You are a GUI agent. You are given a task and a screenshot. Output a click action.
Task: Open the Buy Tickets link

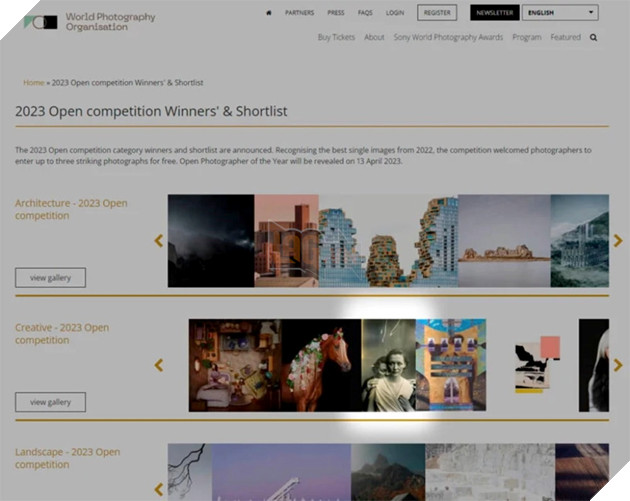tap(336, 38)
